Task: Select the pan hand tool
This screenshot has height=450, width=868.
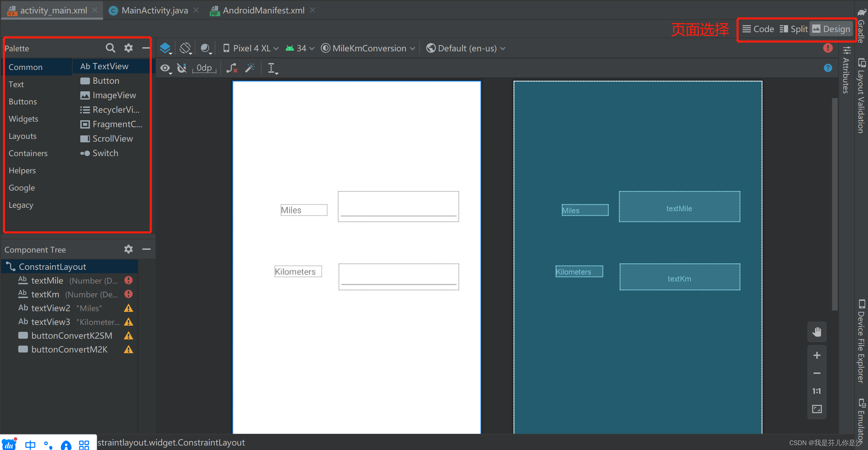Action: [817, 332]
